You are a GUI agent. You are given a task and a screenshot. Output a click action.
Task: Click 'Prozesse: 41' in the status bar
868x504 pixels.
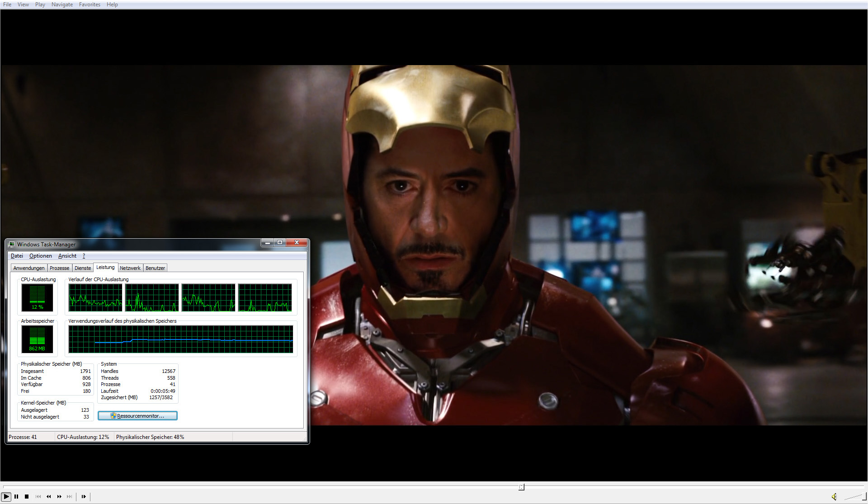23,437
